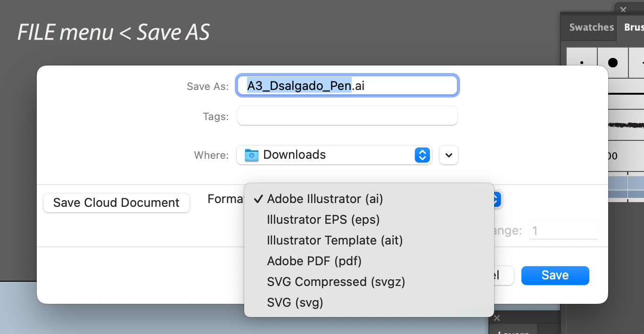Screen dimensions: 644x334
Task: Select SVG (svg) from format menu
Action: [x=295, y=302]
